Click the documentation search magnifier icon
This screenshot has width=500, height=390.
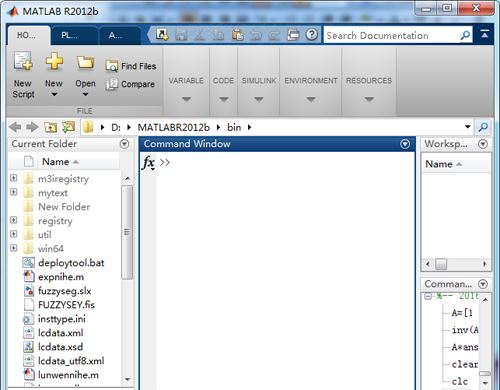(x=465, y=35)
